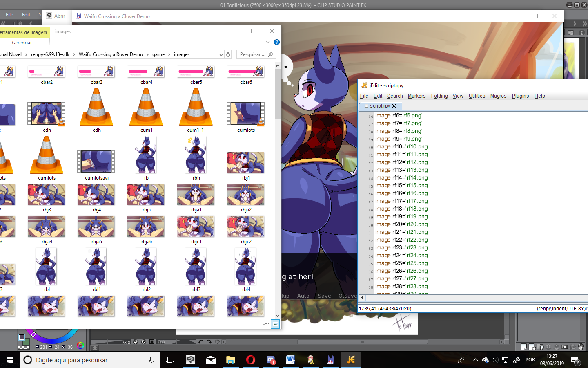
Task: Refresh the images folder in Explorer
Action: click(228, 54)
